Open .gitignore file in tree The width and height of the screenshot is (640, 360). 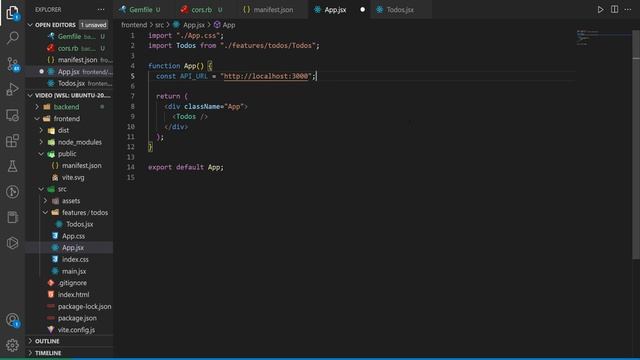[x=72, y=283]
